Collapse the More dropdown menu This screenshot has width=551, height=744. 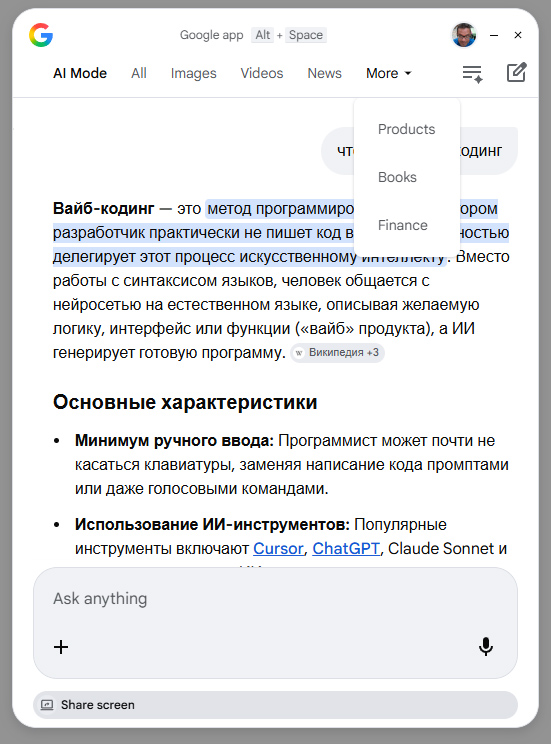click(388, 74)
